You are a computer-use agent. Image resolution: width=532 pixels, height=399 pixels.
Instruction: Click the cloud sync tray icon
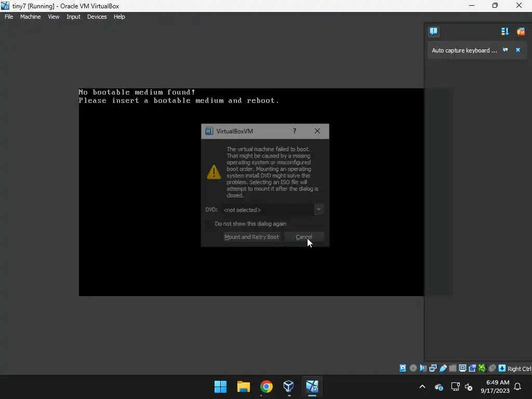point(438,387)
